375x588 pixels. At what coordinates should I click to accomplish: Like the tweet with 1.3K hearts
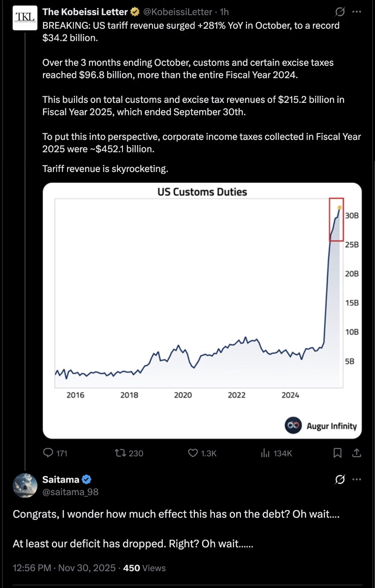193,453
